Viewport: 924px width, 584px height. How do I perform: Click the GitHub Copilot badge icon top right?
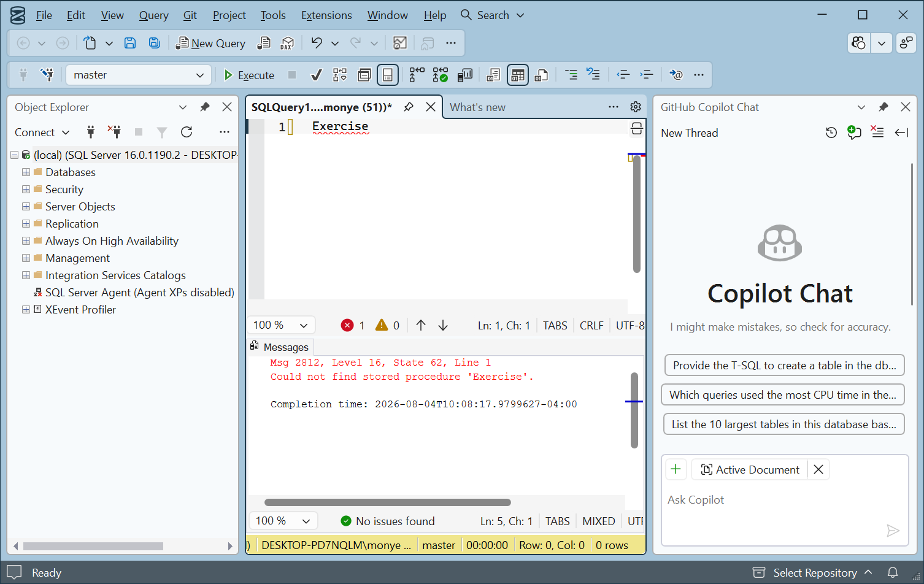click(x=859, y=43)
